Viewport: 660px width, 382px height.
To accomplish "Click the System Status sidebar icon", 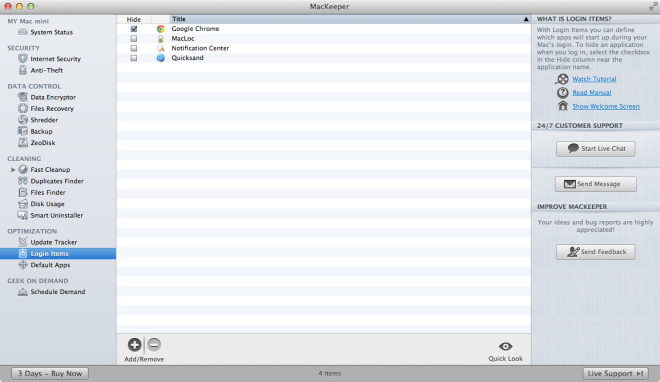I will tap(23, 32).
